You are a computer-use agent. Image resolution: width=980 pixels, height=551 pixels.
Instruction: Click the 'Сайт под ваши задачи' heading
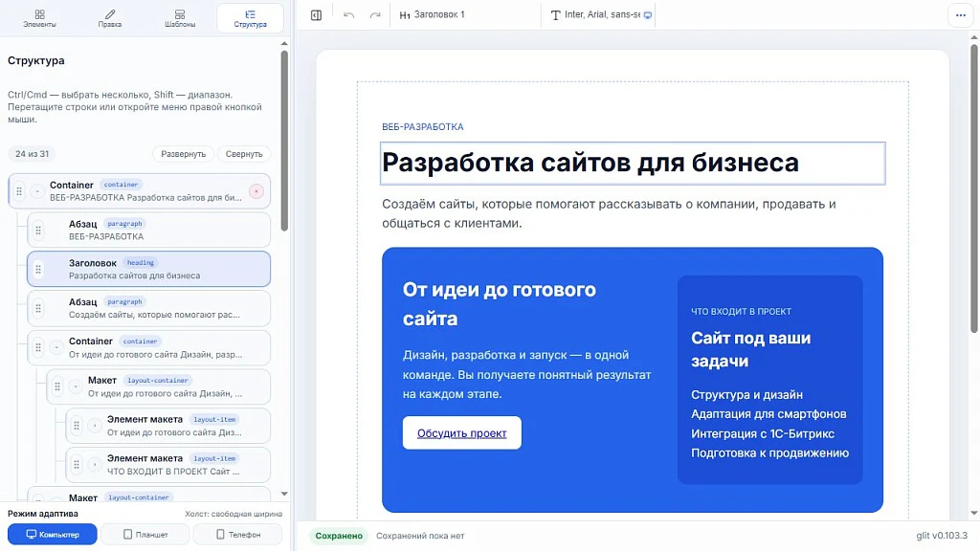tap(750, 349)
